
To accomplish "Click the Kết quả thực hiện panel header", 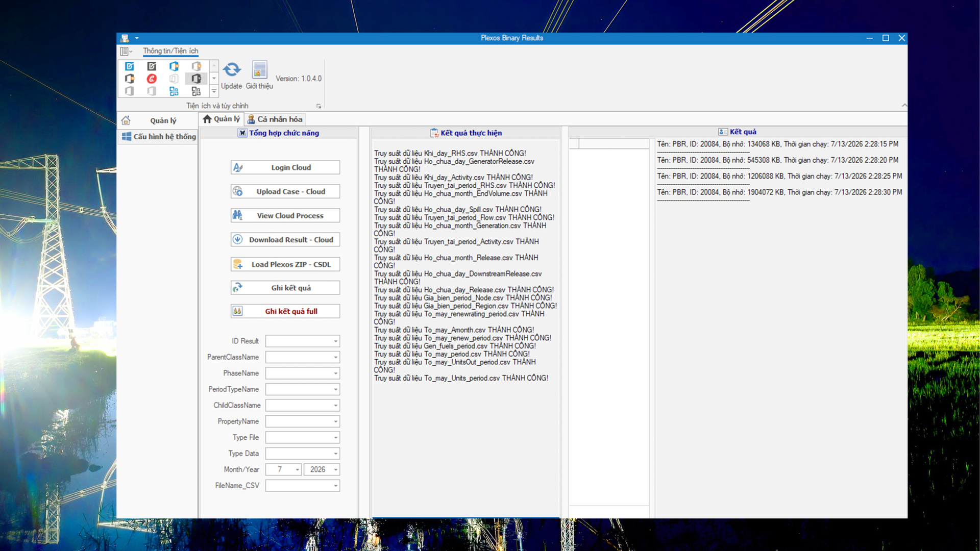I will (466, 133).
